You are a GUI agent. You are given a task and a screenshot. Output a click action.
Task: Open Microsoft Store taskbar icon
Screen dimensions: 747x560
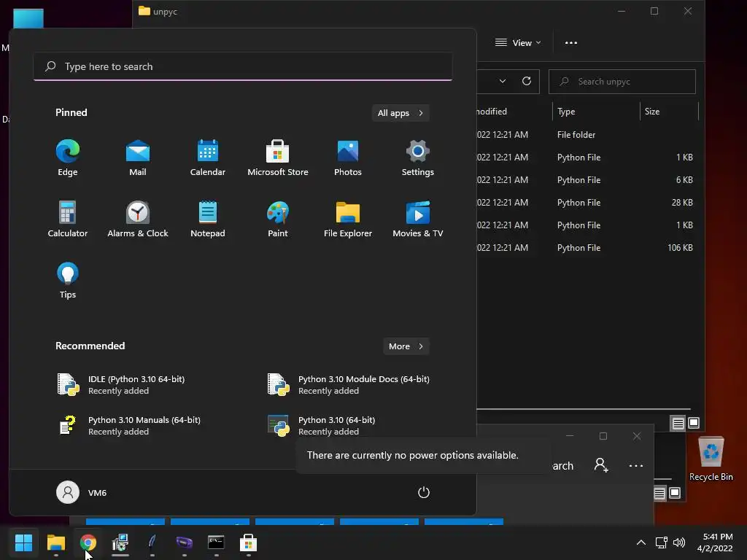tap(248, 542)
